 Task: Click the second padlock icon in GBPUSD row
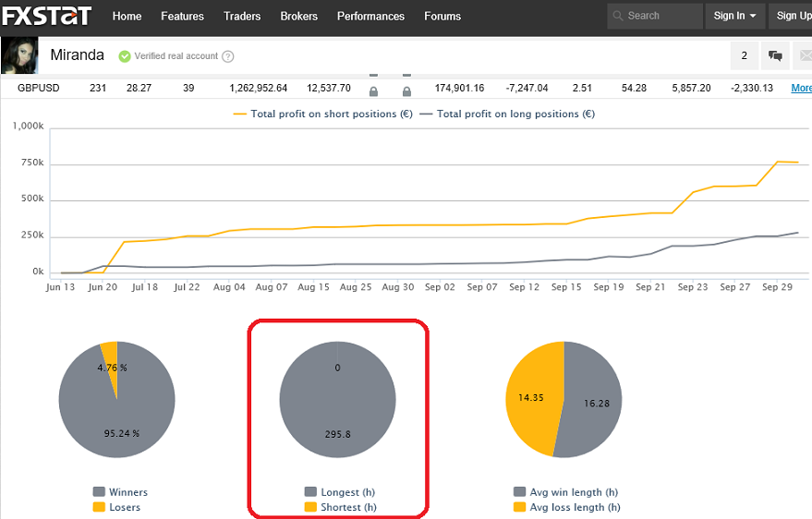click(406, 91)
